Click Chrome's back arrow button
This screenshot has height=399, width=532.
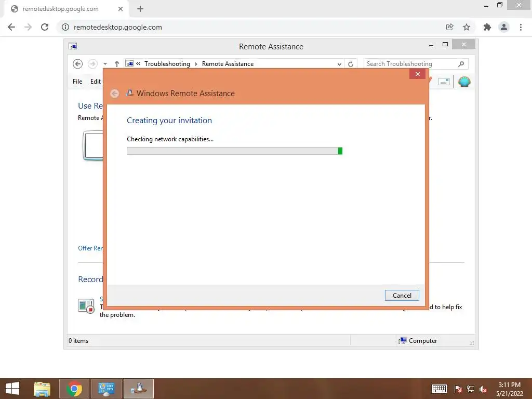point(11,27)
